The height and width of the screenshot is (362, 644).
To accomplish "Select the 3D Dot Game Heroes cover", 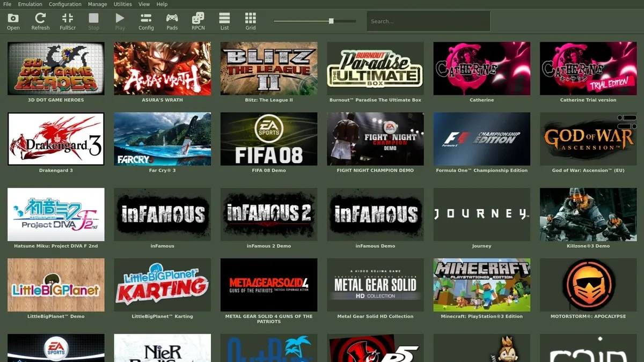I will point(56,69).
